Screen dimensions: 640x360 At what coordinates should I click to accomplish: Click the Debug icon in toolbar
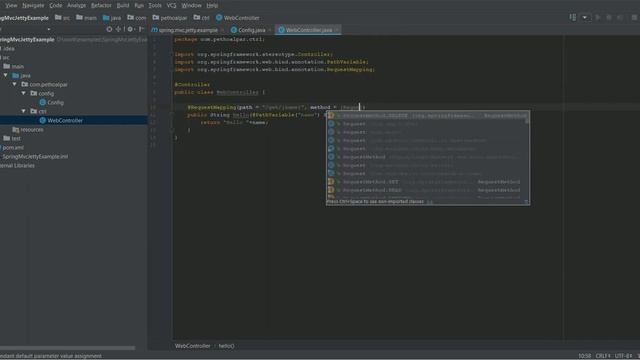(609, 18)
